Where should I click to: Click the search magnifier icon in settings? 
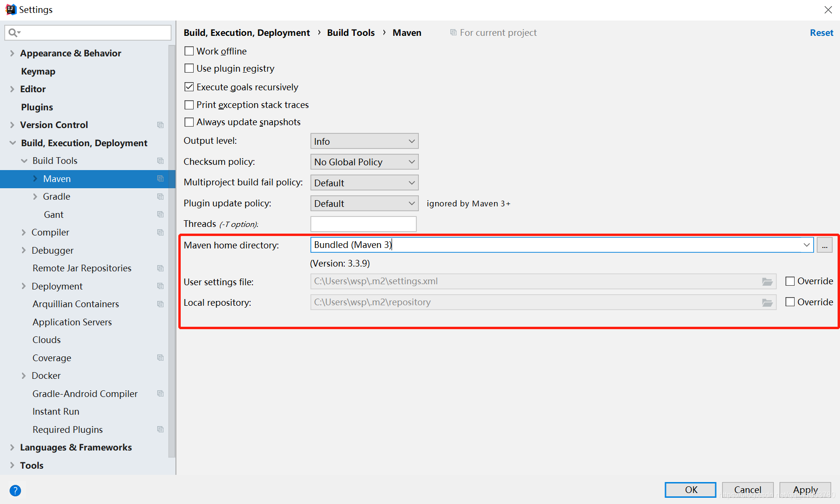14,32
